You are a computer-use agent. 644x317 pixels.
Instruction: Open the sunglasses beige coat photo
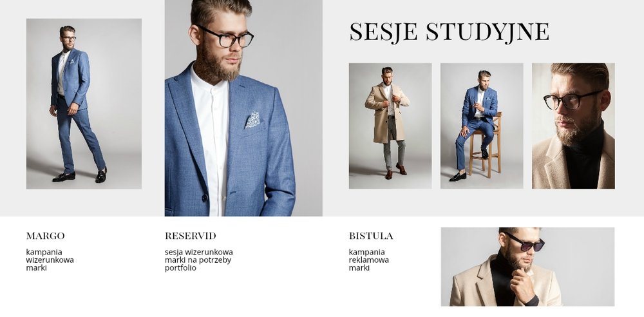[528, 267]
